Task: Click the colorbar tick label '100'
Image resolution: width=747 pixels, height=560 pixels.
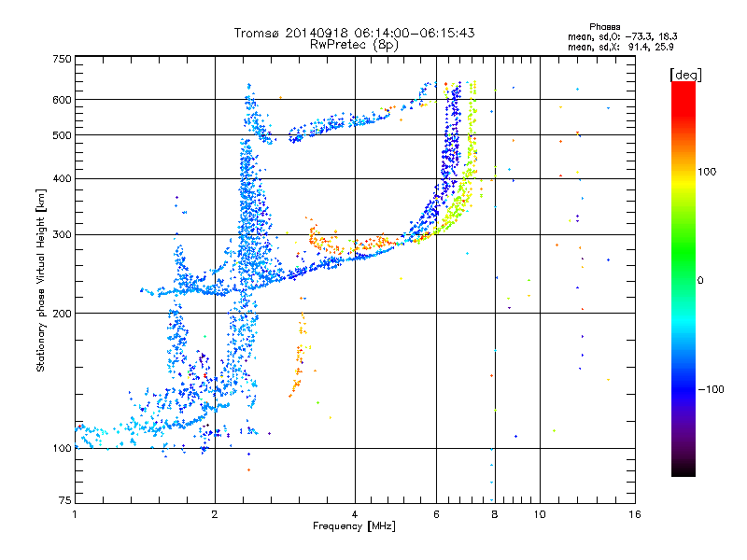Action: (x=707, y=172)
